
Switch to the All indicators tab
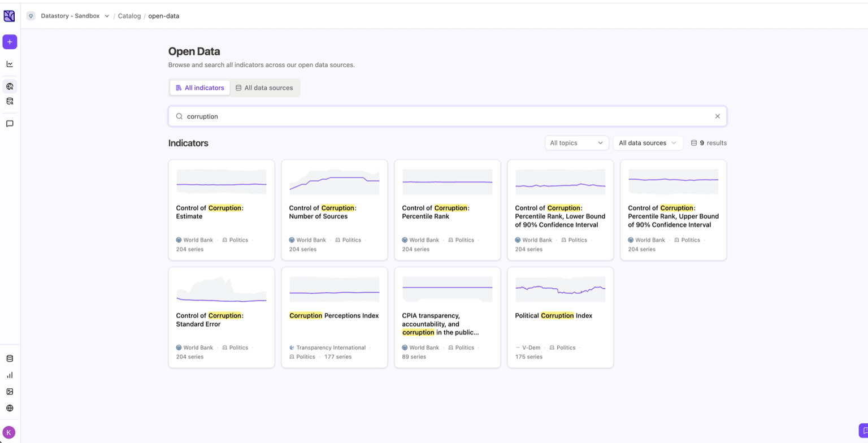pyautogui.click(x=200, y=88)
